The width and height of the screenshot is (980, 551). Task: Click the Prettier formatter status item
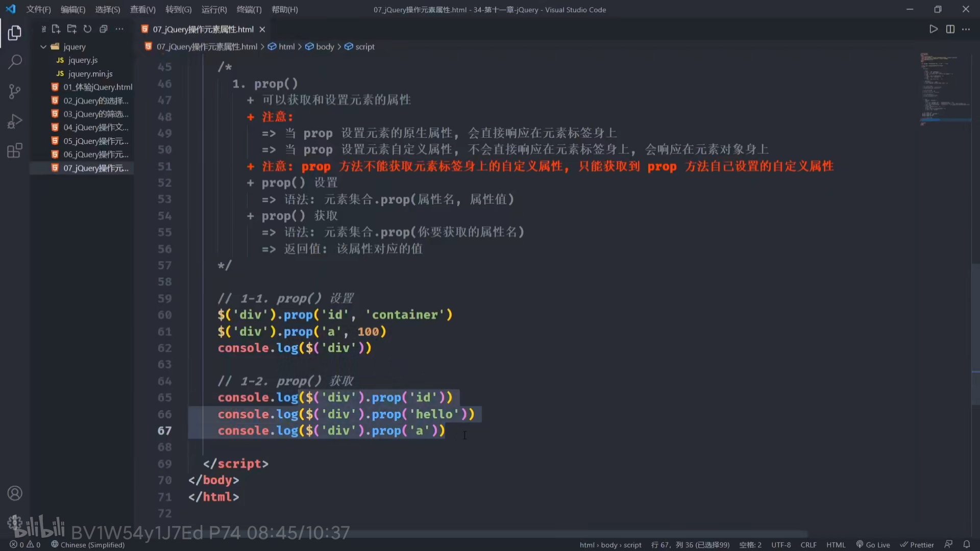coord(917,545)
